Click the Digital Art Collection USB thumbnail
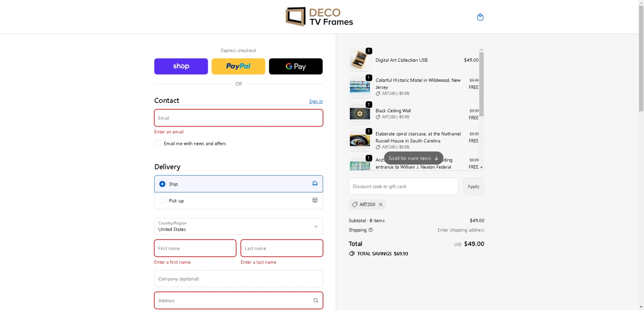The height and width of the screenshot is (310, 644). [x=360, y=60]
